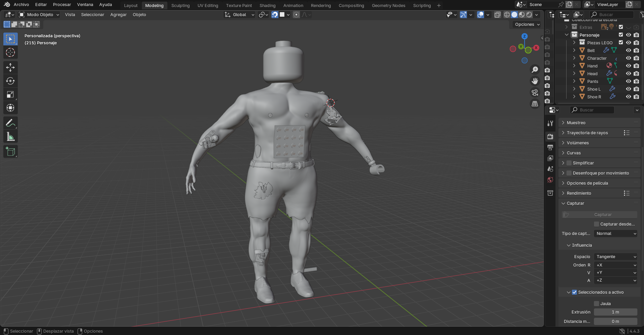Click the outliner Buscar search field
644x335 pixels.
(612, 14)
